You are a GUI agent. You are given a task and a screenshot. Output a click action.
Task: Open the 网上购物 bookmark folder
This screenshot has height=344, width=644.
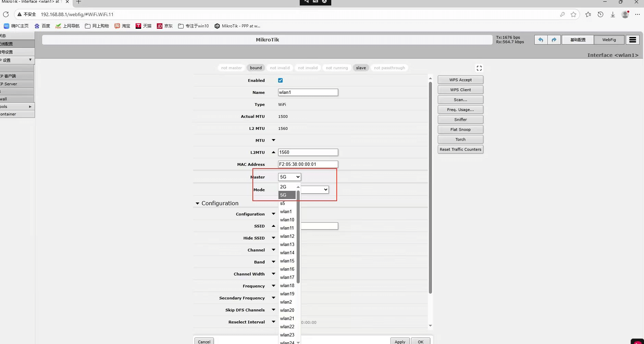tap(97, 26)
